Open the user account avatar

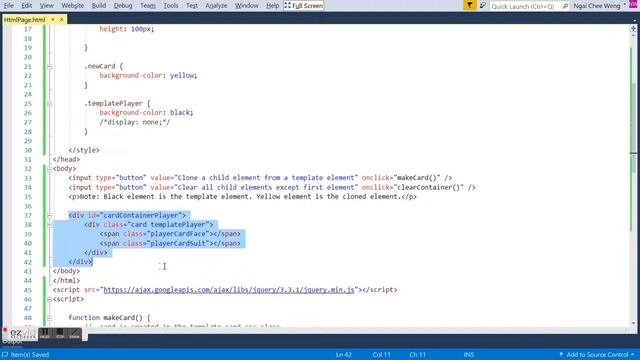click(x=633, y=5)
